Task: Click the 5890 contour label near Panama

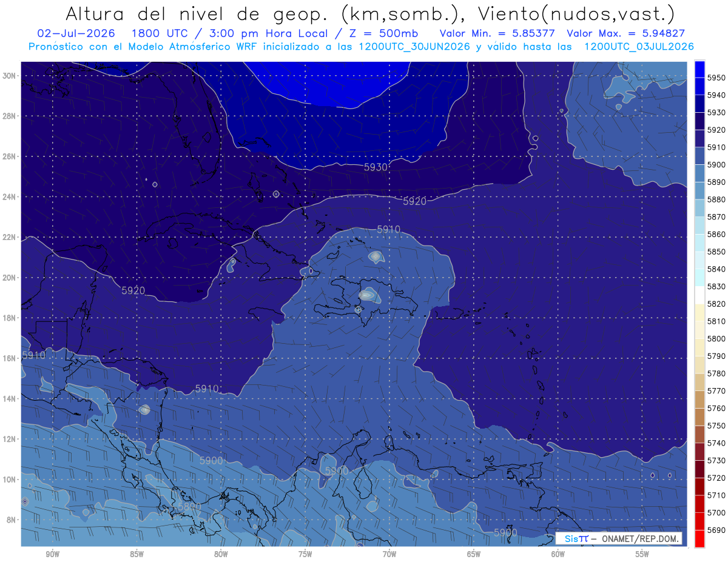Action: click(x=189, y=506)
